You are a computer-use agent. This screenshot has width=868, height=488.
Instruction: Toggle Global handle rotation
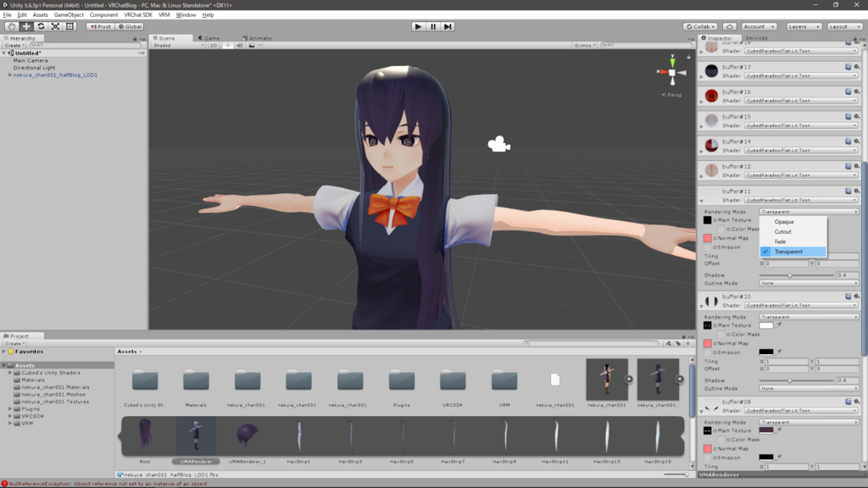click(x=130, y=26)
